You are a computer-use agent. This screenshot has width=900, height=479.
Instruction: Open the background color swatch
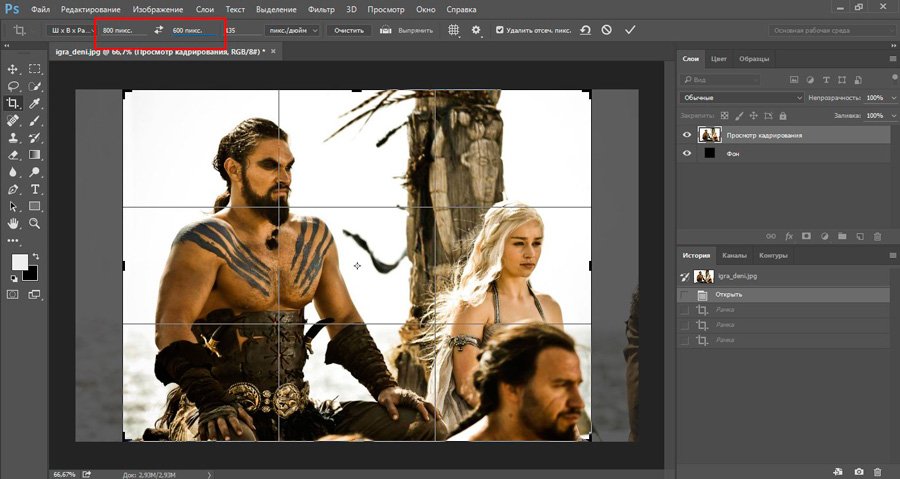(x=32, y=275)
